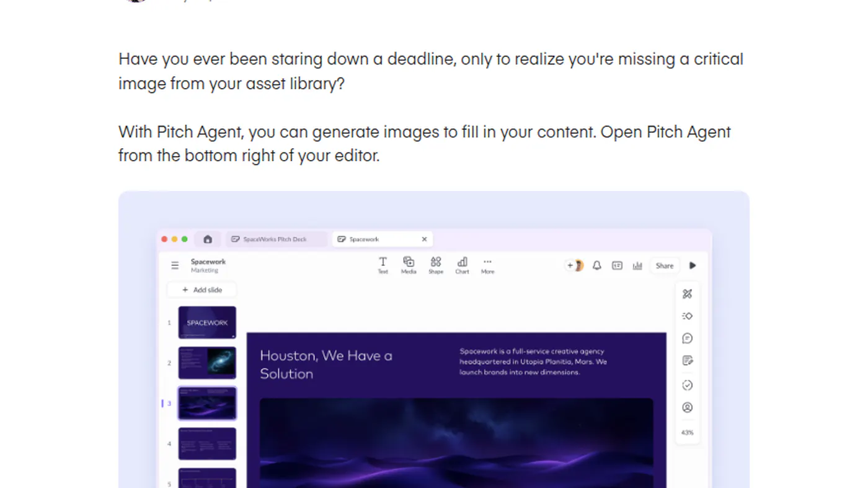Viewport: 868px width, 488px height.
Task: Open the 43% zoom level control
Action: click(x=687, y=433)
